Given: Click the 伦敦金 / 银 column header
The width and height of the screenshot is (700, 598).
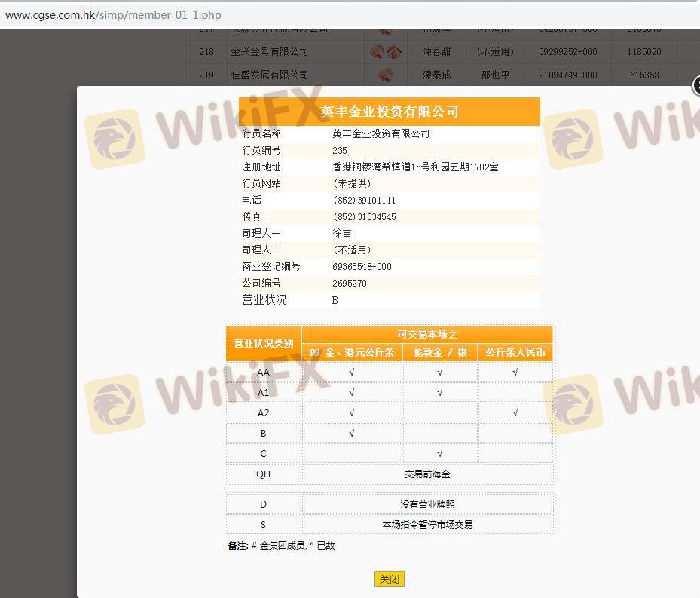Looking at the screenshot, I should (439, 353).
